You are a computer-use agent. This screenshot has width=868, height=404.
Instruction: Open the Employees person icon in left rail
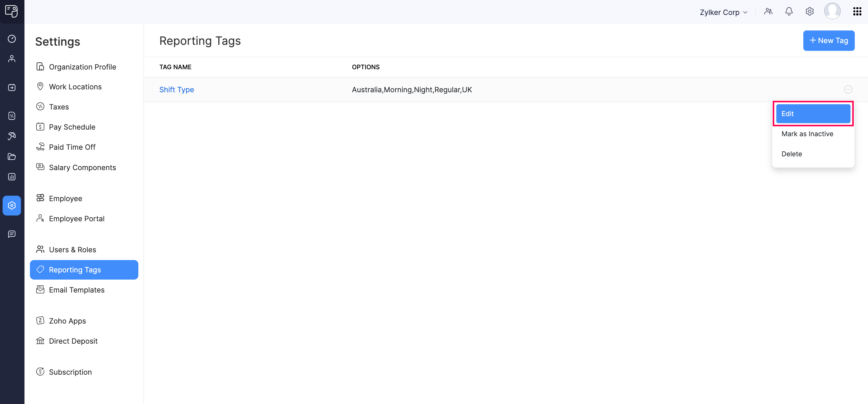tap(12, 59)
